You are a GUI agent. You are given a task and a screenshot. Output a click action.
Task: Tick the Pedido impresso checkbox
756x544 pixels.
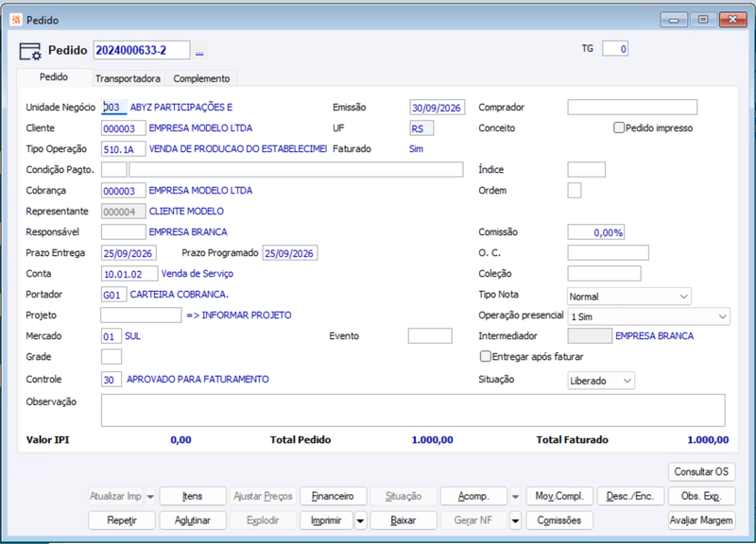[x=619, y=127]
